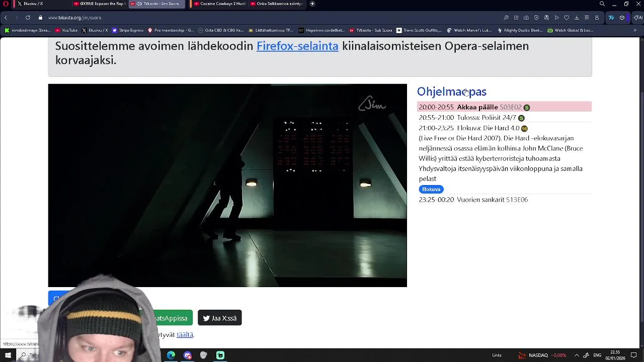Open the Ohjelmaopas heading link
This screenshot has width=644, height=362.
pos(452,92)
